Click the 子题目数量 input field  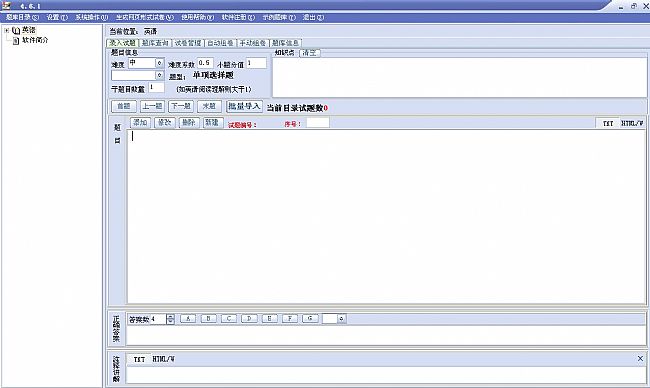156,87
